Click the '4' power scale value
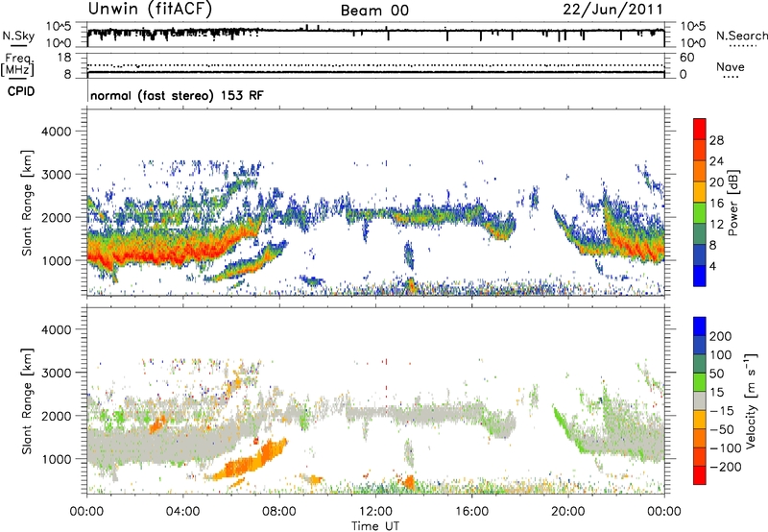Viewport: 768px width, 532px height. click(713, 266)
